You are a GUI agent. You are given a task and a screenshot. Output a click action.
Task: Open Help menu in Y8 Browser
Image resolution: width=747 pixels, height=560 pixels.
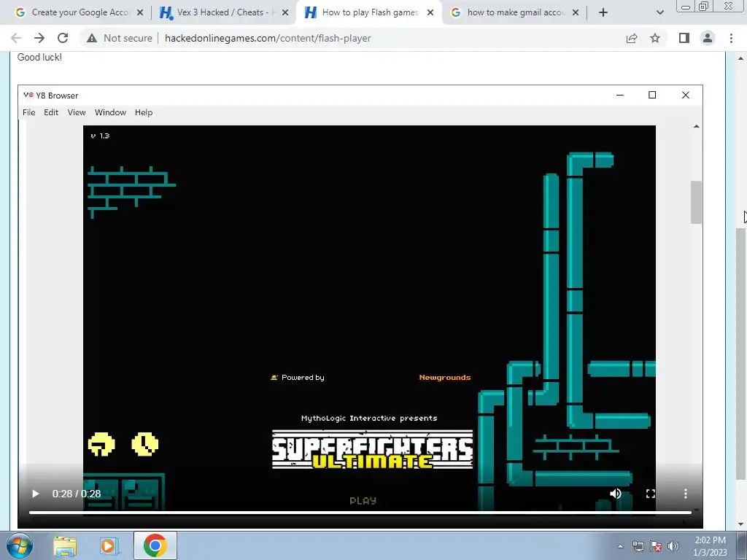point(144,112)
